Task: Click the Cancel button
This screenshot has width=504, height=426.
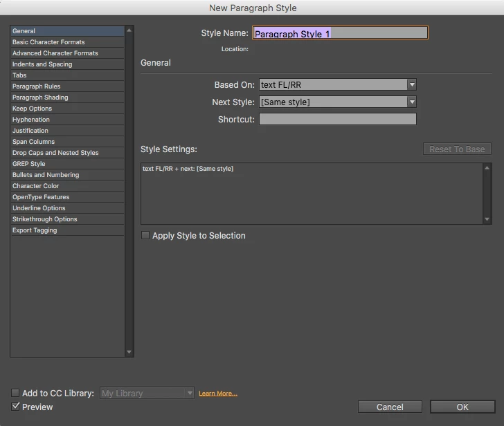Action: point(390,407)
